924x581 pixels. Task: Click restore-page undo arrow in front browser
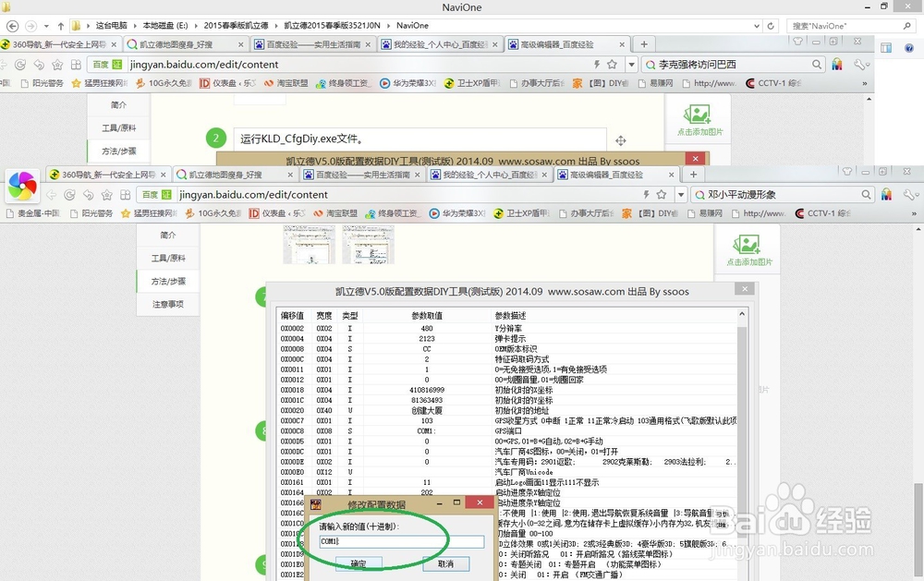click(x=88, y=195)
